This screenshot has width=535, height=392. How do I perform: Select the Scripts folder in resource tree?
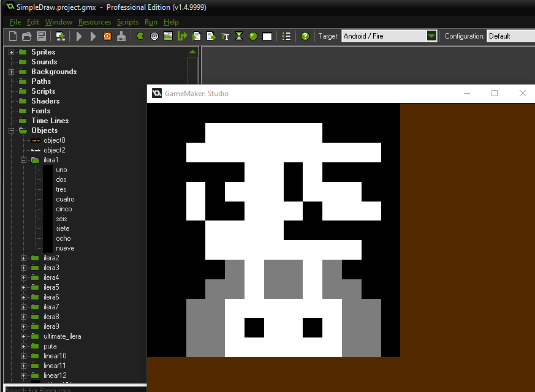point(43,91)
